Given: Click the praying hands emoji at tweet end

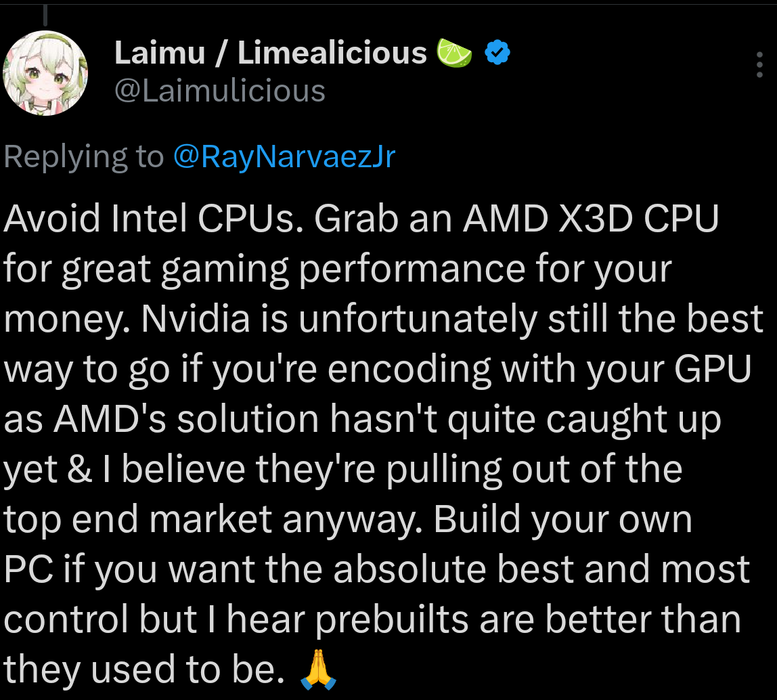Looking at the screenshot, I should [x=317, y=670].
